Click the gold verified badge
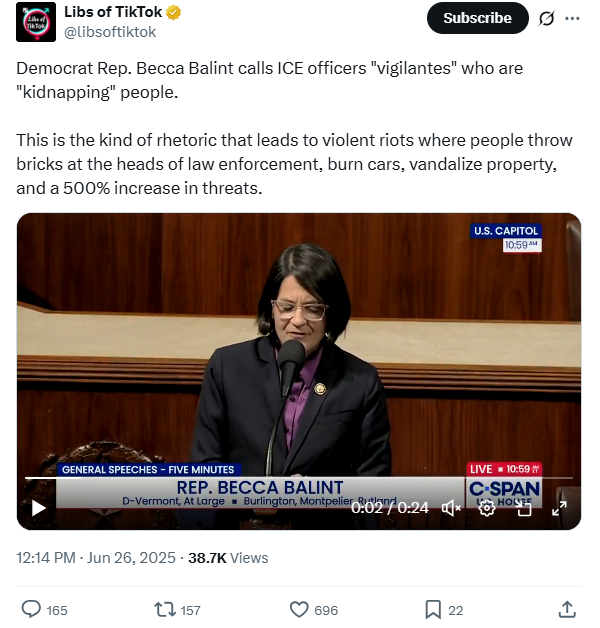The image size is (600, 628). (174, 13)
